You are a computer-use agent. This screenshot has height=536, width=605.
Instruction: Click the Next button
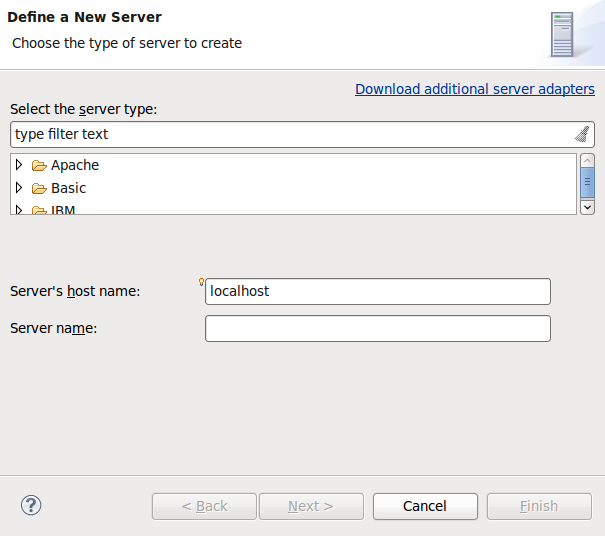tap(311, 506)
